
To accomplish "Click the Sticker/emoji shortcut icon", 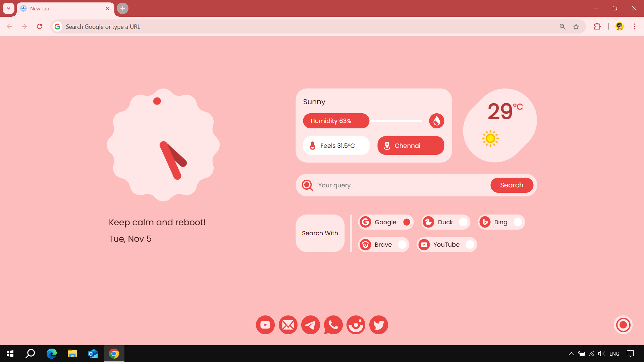I will (x=356, y=325).
